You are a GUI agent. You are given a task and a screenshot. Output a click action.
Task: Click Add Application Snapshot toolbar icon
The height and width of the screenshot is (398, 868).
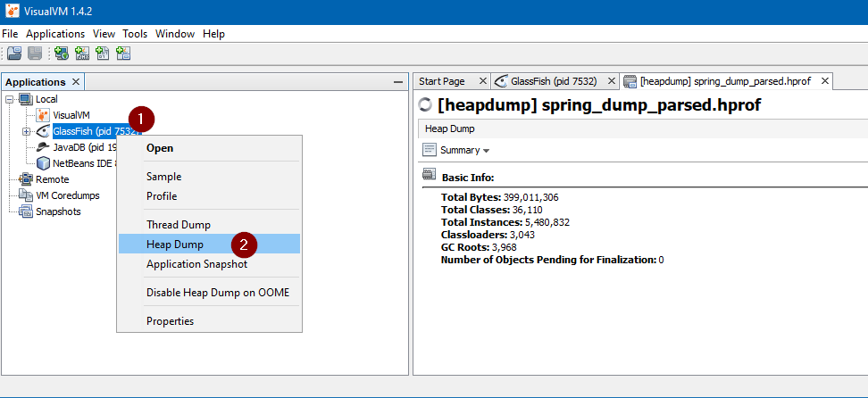(123, 54)
